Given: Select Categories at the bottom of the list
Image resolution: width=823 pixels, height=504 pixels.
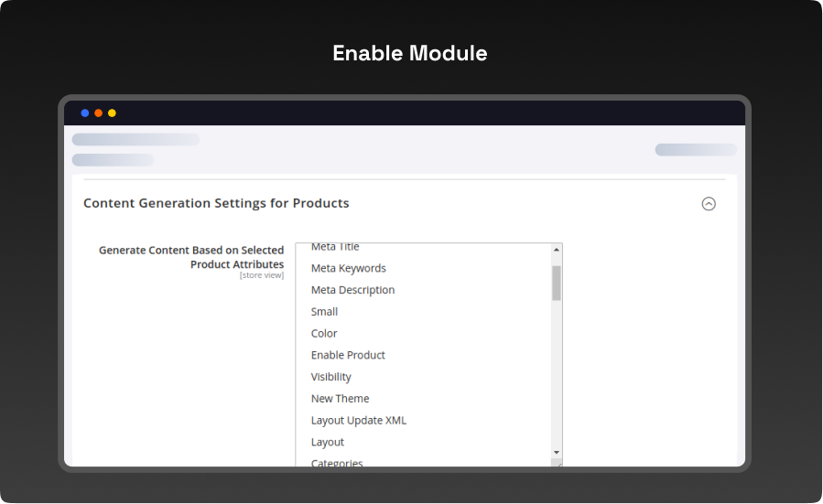Looking at the screenshot, I should coord(337,463).
